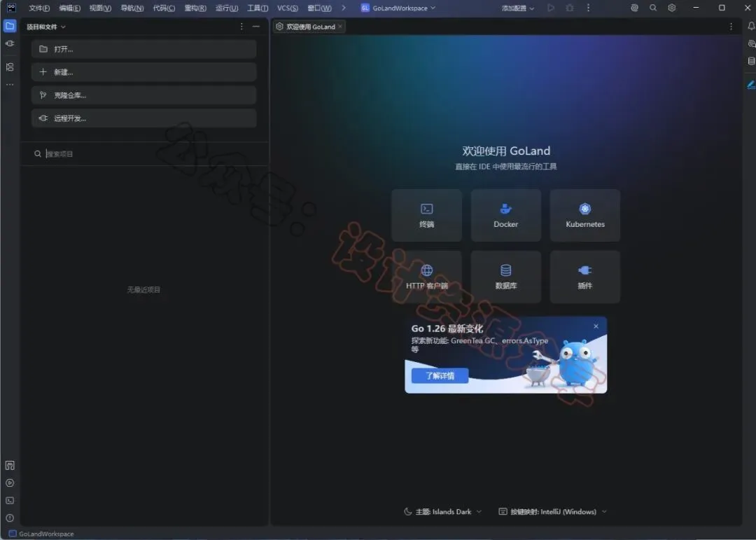
Task: Open the File menu
Action: click(x=39, y=8)
